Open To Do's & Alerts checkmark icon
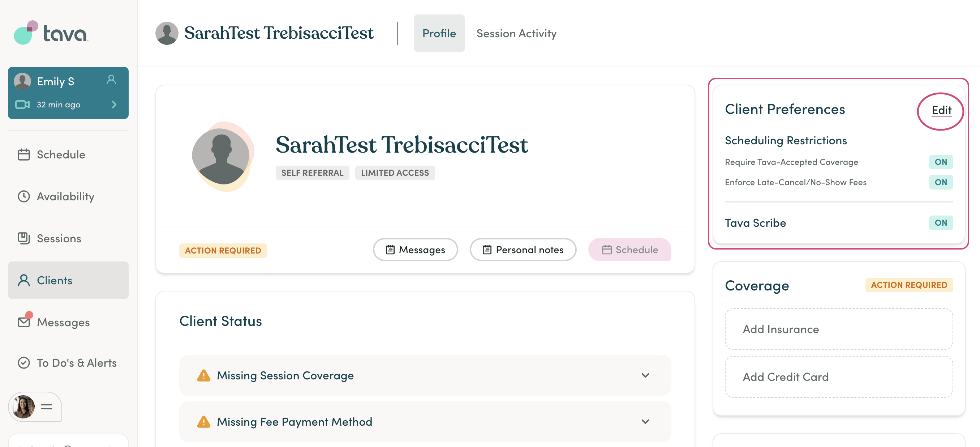 pyautogui.click(x=23, y=363)
